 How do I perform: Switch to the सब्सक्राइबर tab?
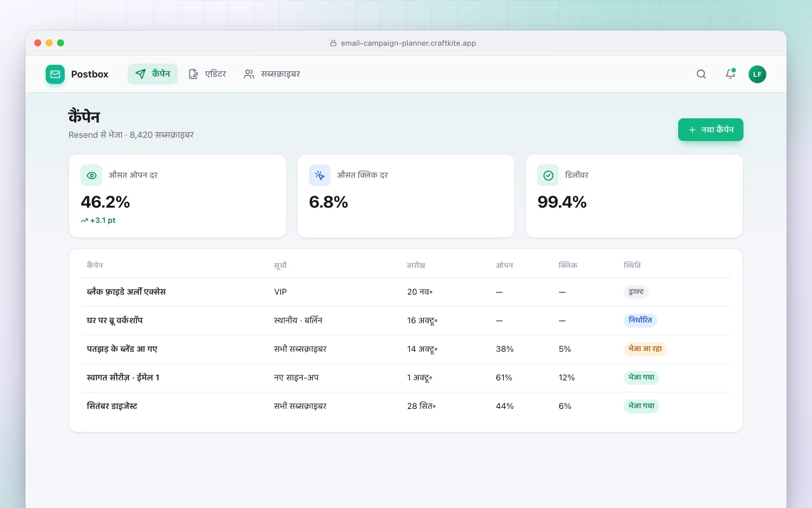[272, 74]
